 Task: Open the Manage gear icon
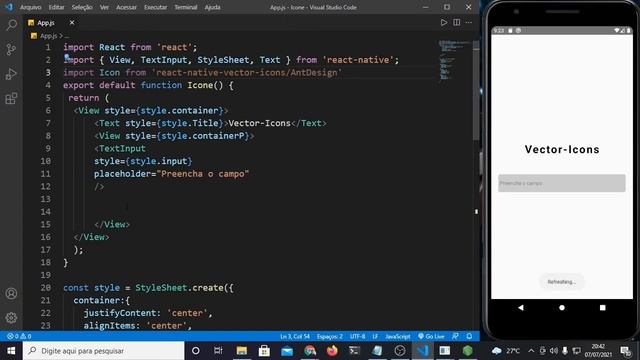(11, 318)
